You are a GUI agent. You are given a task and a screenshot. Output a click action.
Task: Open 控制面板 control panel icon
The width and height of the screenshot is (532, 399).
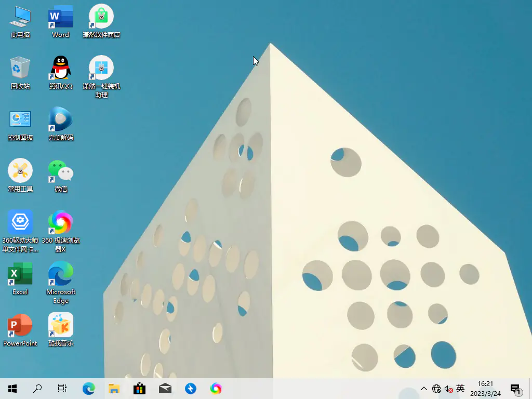pyautogui.click(x=20, y=119)
